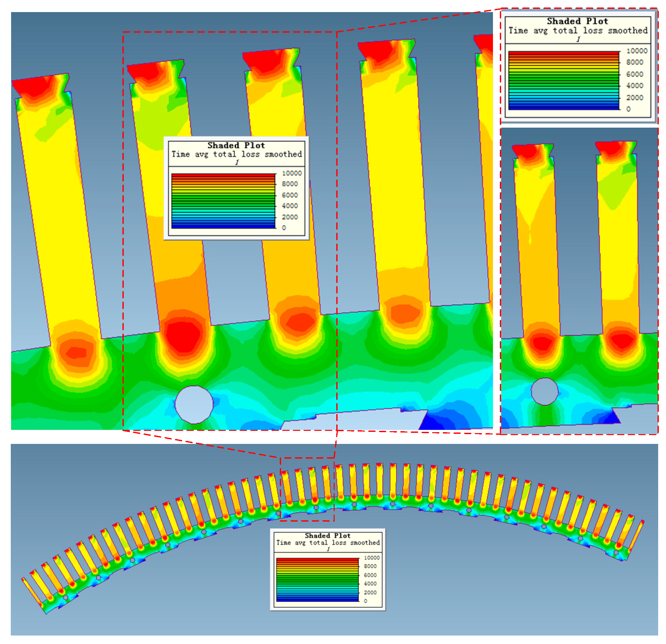Click the 0 label in the inset legend

pyautogui.click(x=628, y=109)
